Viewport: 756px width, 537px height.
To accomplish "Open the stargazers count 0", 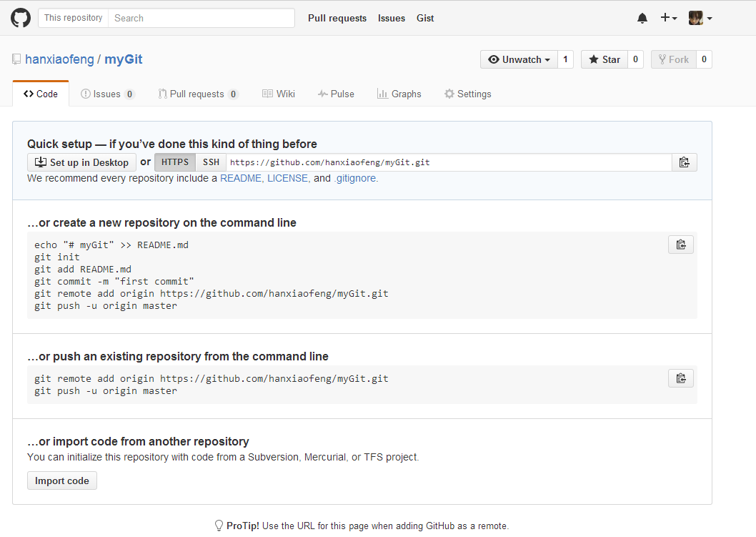I will 635,59.
